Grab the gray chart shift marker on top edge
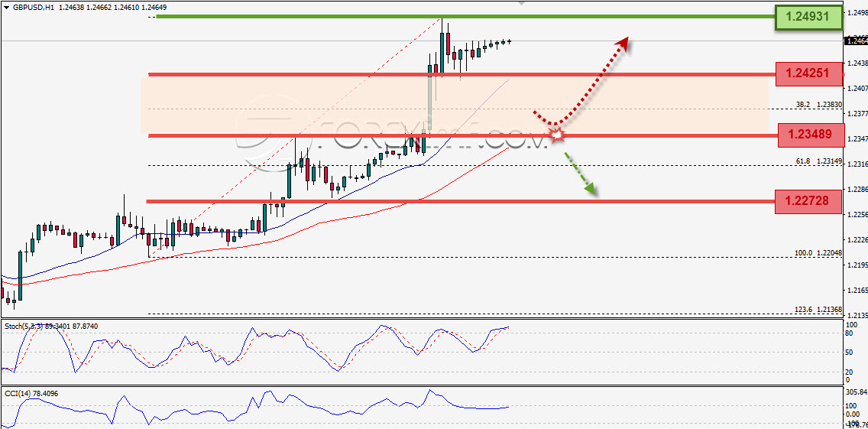This screenshot has width=868, height=429. click(520, 3)
